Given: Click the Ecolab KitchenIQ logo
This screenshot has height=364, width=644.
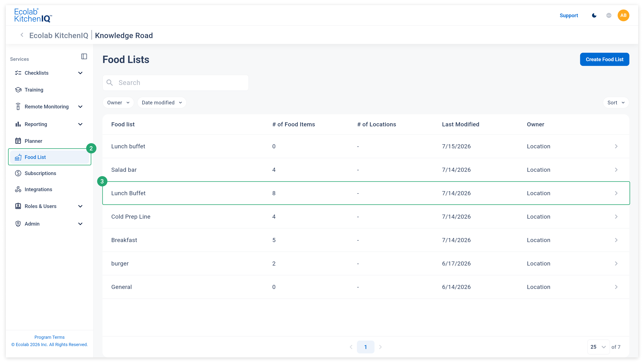Looking at the screenshot, I should (x=33, y=15).
